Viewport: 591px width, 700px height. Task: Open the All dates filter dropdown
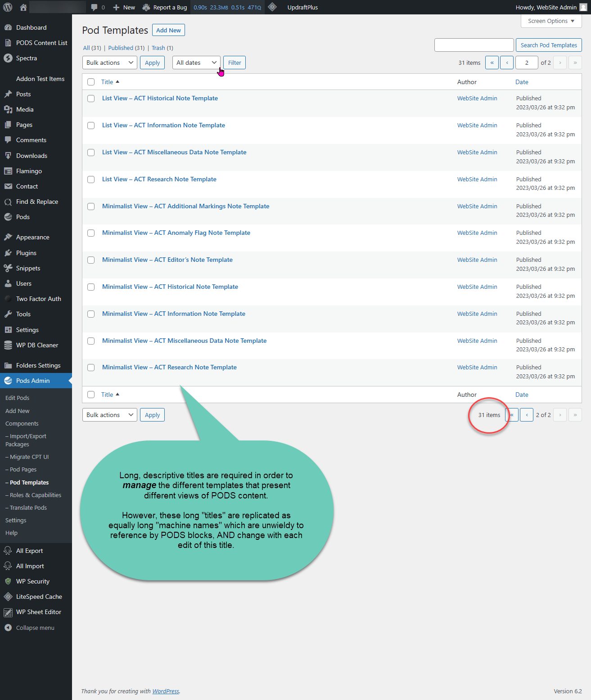coord(196,63)
